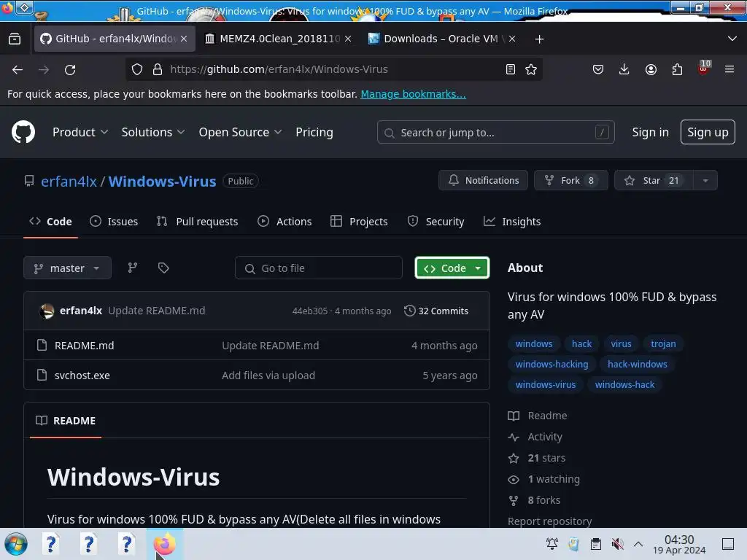Close the Downloads Oracle VM tab
Screen dimensions: 747x560
click(x=511, y=39)
